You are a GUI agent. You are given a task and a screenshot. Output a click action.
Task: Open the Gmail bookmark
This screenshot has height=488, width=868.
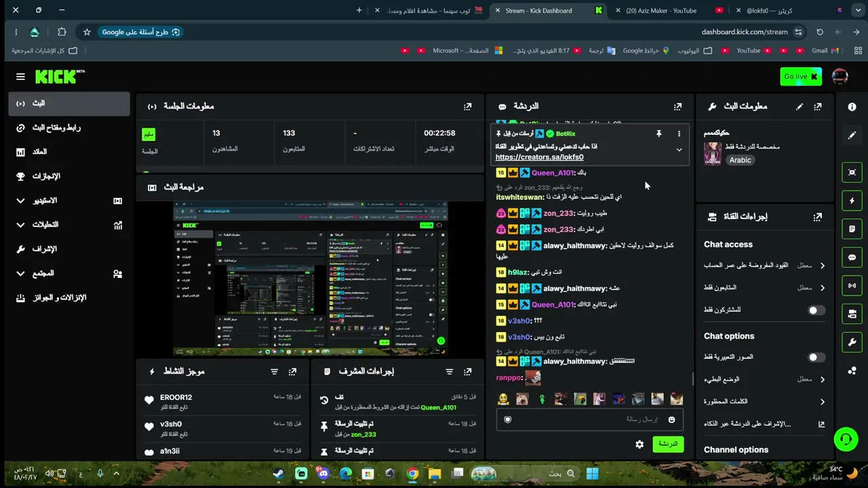pyautogui.click(x=825, y=50)
